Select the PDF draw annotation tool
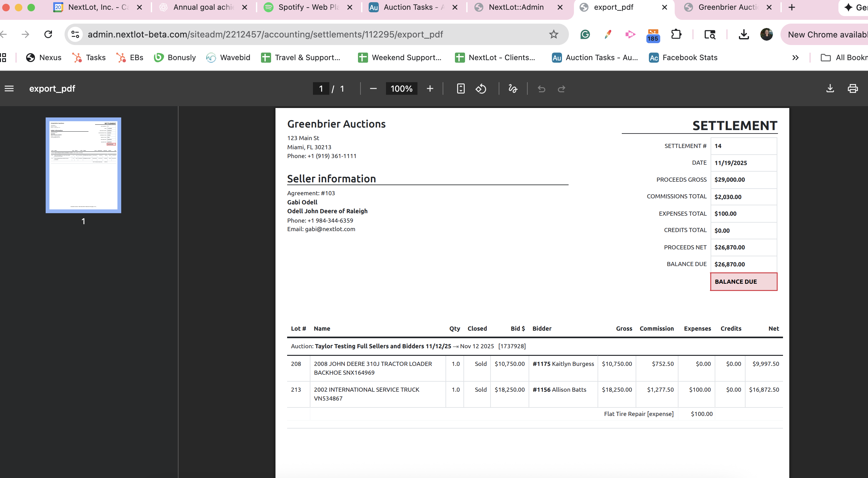Image resolution: width=868 pixels, height=478 pixels. pos(513,89)
